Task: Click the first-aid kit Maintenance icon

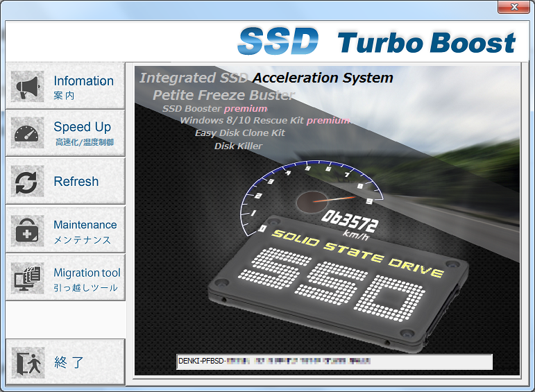Action: (28, 231)
